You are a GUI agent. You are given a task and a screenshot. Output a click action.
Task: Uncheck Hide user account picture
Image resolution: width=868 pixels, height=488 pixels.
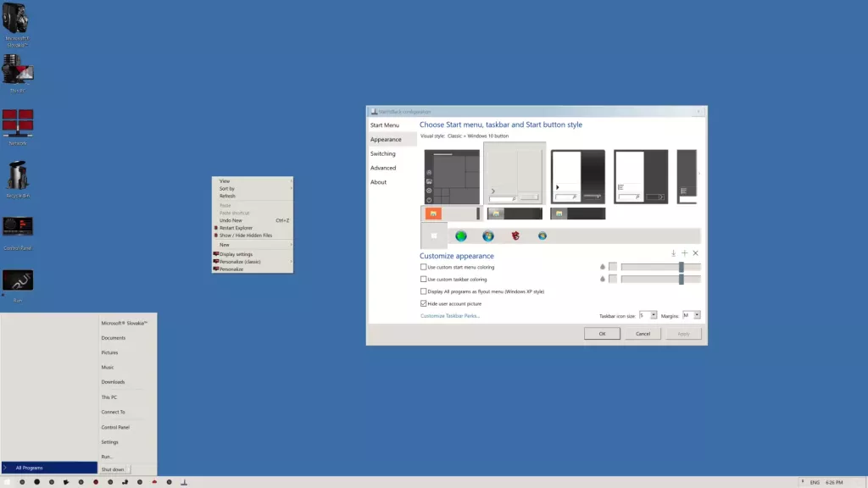point(424,303)
